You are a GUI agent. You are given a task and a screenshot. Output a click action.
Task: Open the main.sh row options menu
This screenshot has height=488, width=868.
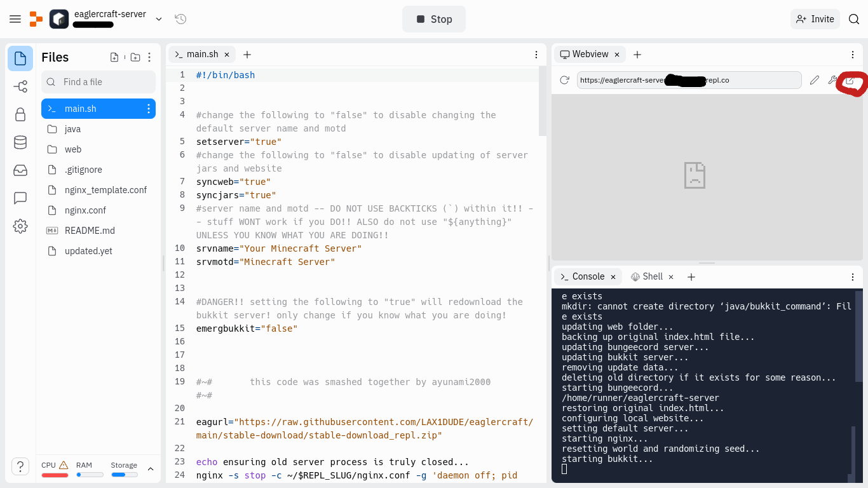pos(149,109)
